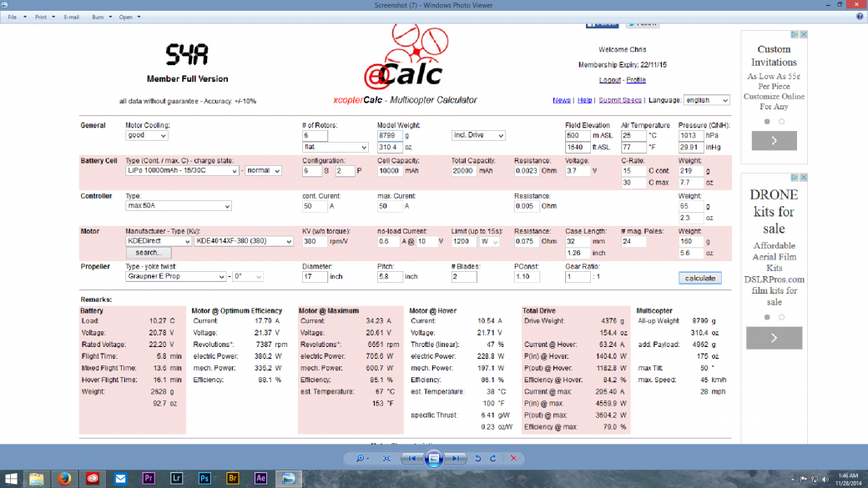Open File Explorer from the taskbar
This screenshot has height=488, width=868.
(37, 479)
